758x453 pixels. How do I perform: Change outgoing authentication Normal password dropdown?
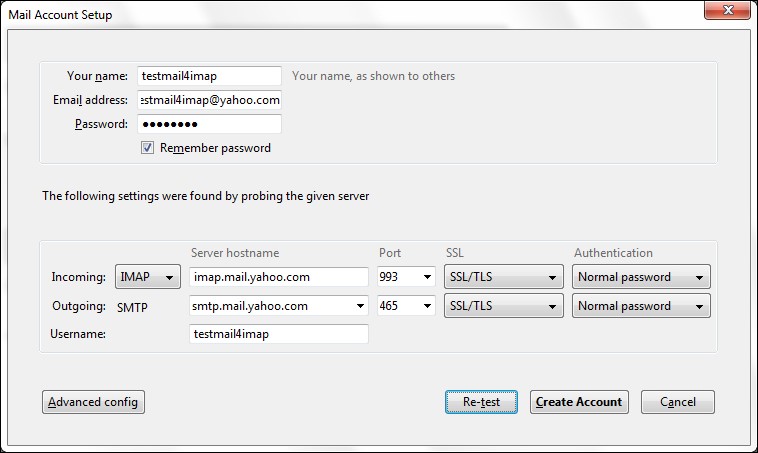(640, 306)
